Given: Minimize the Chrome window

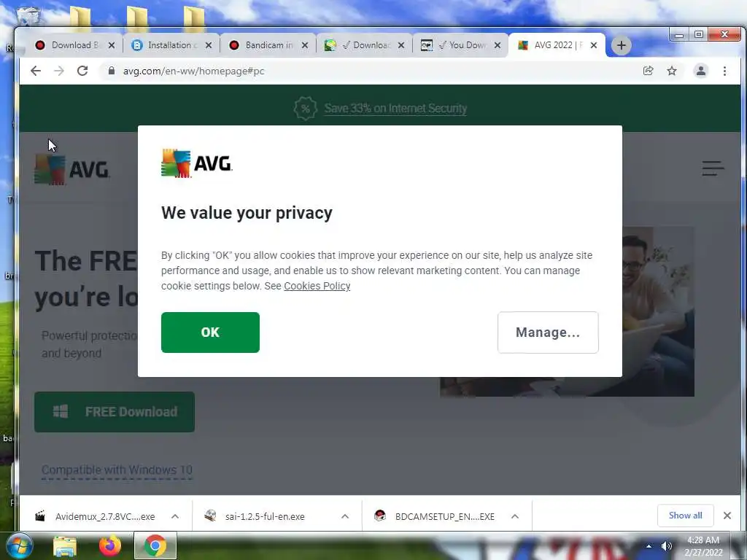Looking at the screenshot, I should (x=679, y=35).
